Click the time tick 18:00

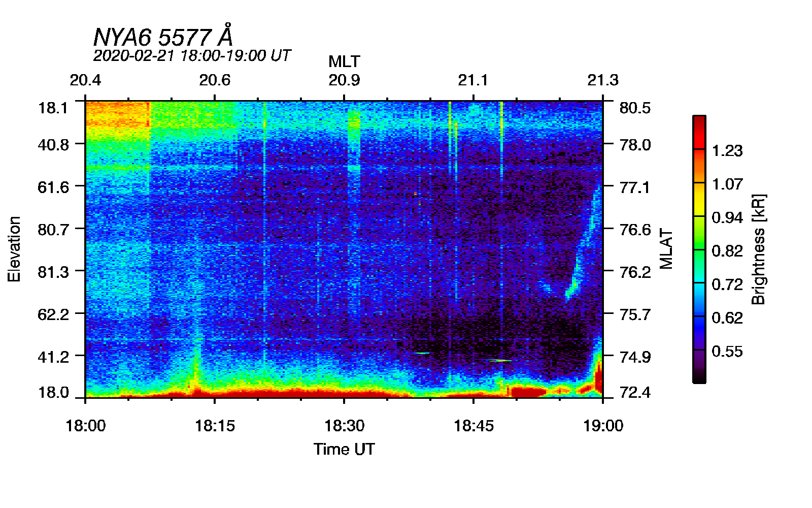click(x=85, y=426)
